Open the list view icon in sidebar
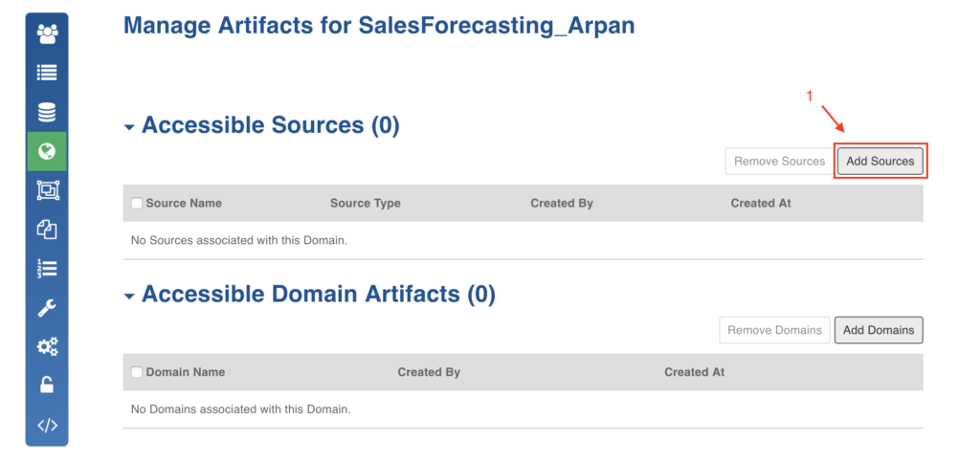This screenshot has width=980, height=461. (47, 73)
